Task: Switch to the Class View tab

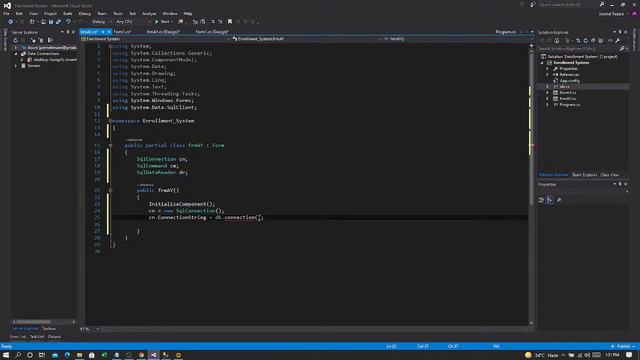Action: coord(609,175)
